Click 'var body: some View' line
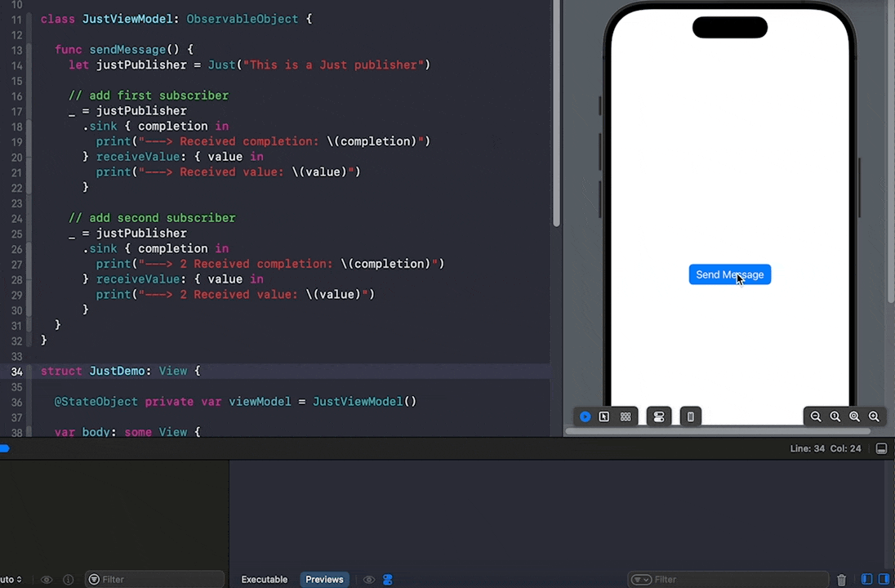 click(x=127, y=431)
